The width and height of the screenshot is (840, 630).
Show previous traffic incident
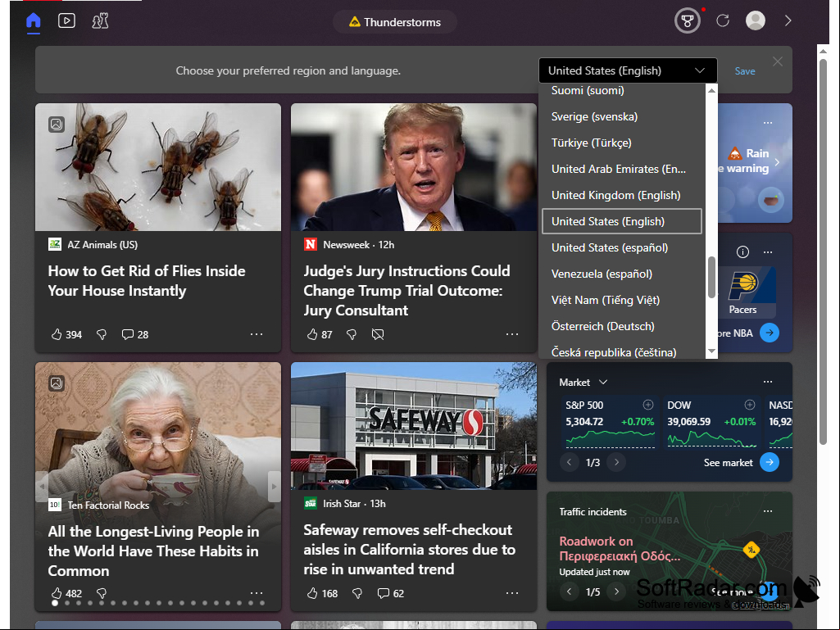(569, 591)
